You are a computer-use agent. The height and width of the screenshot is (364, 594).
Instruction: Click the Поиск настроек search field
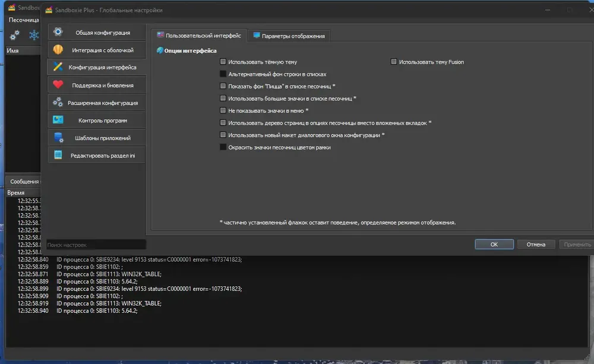coord(96,245)
